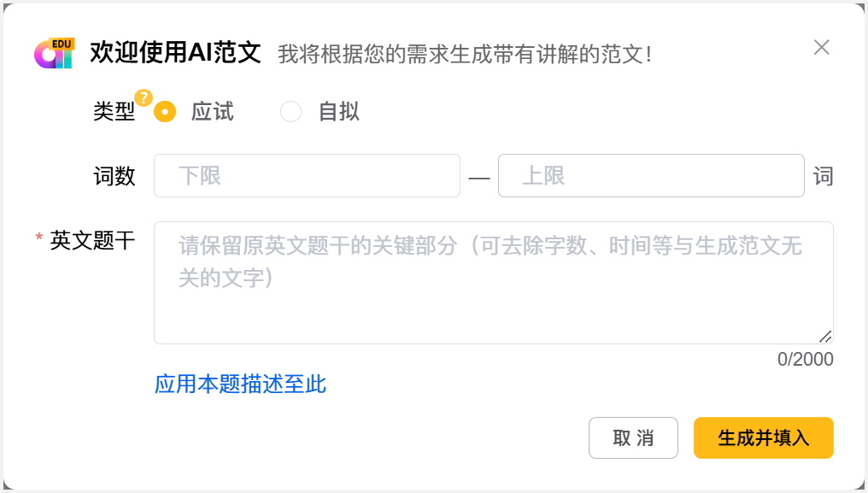Select the 应试 radio button
The image size is (868, 493).
click(165, 112)
